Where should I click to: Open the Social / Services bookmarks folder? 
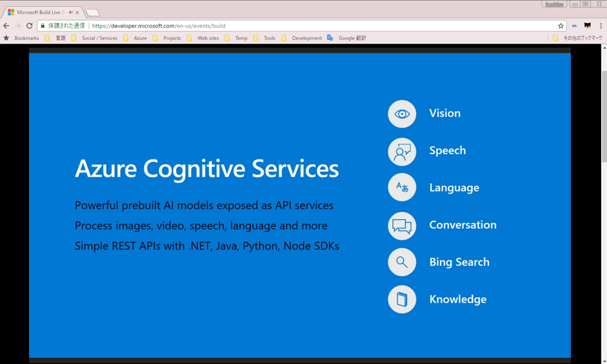[x=94, y=38]
